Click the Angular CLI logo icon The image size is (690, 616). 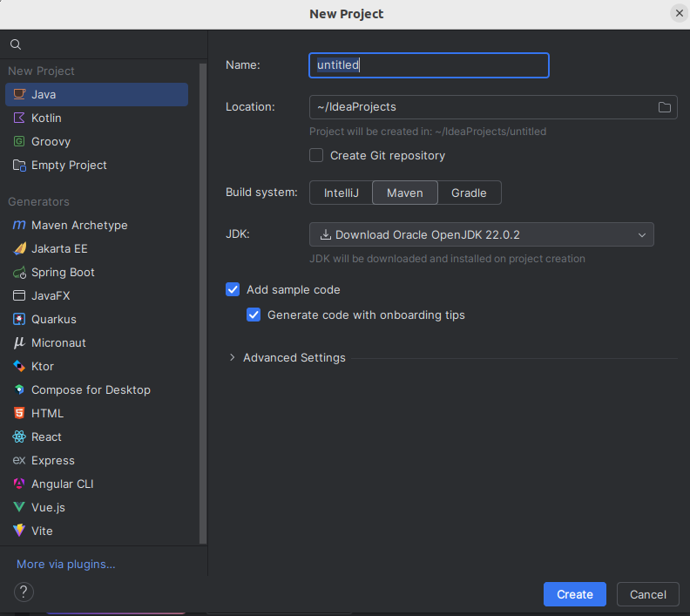19,484
